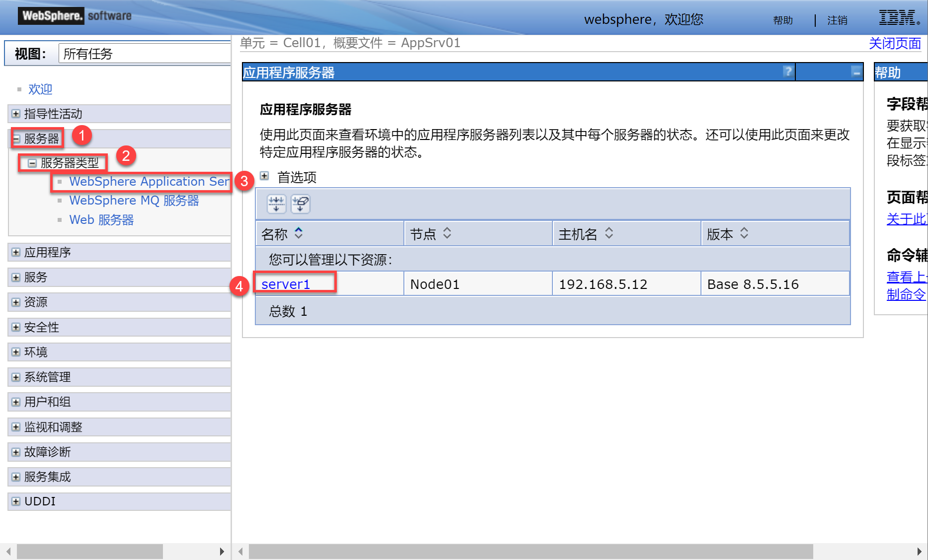Viewport: 928px width, 560px height.
Task: Expand the 用户和组 section
Action: pyautogui.click(x=16, y=402)
